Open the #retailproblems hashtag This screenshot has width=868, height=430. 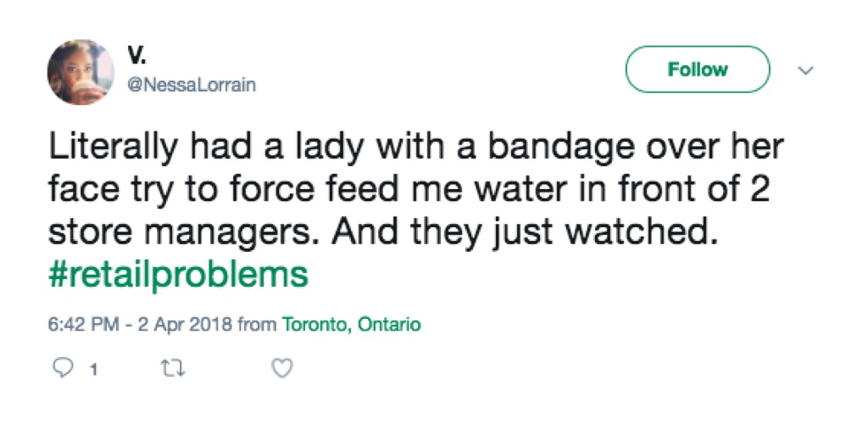tap(178, 276)
